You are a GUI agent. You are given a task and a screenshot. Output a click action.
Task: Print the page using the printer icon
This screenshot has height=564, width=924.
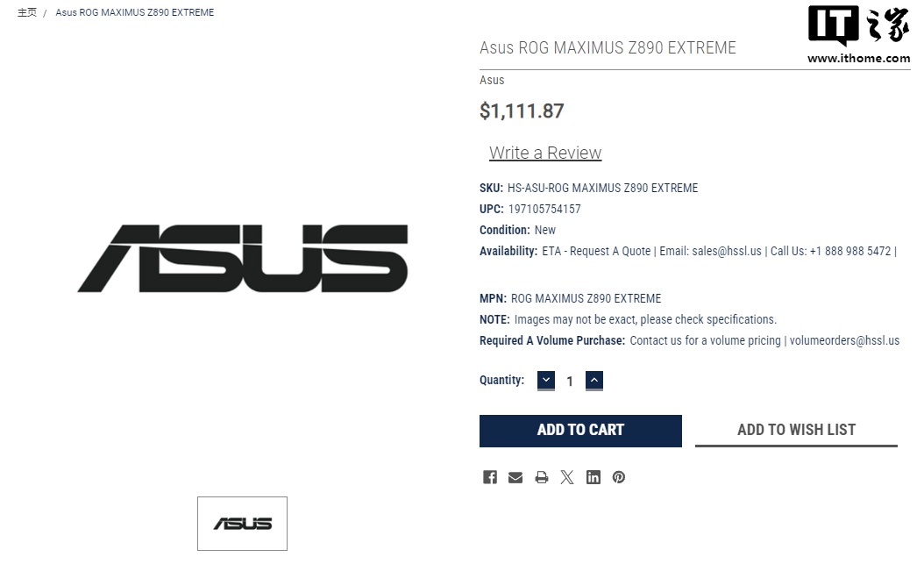[542, 477]
